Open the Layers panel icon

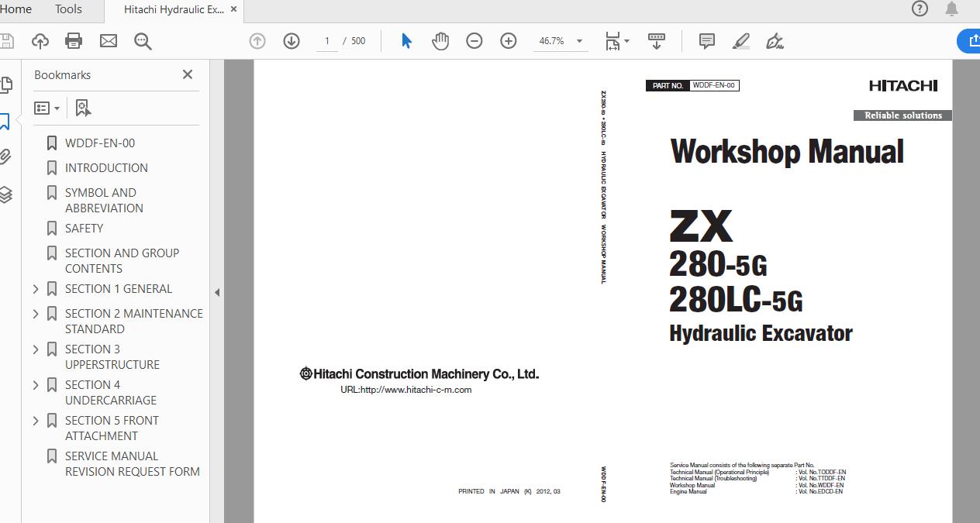[5, 194]
